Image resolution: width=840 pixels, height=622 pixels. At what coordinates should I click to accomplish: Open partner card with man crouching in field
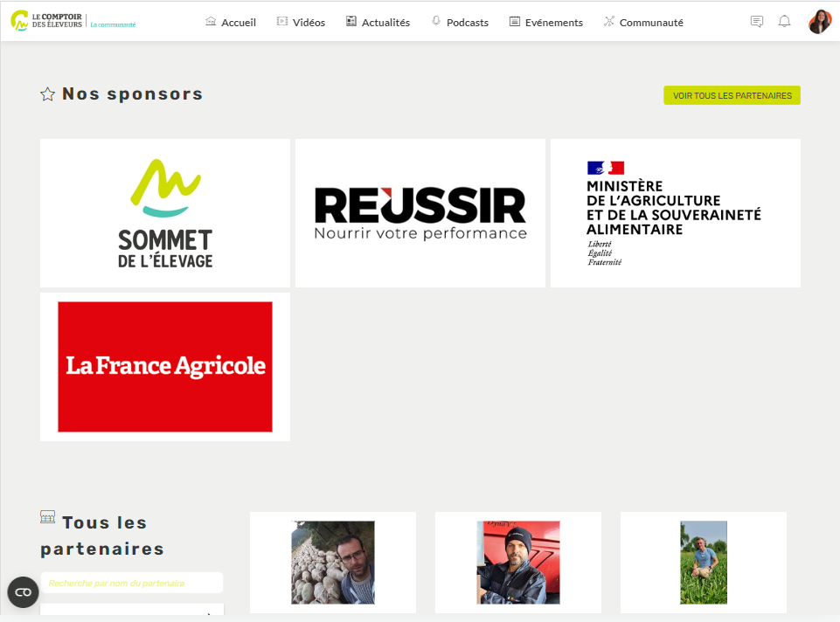(x=704, y=562)
